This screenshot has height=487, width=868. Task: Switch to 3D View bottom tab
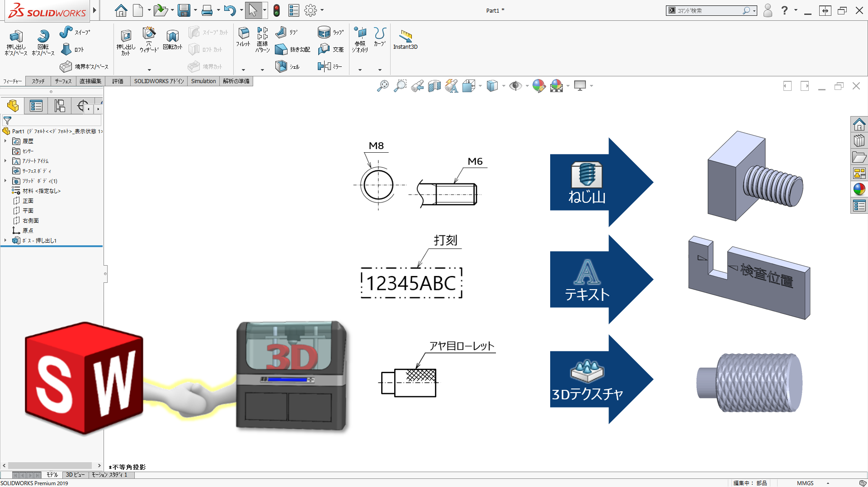(75, 475)
